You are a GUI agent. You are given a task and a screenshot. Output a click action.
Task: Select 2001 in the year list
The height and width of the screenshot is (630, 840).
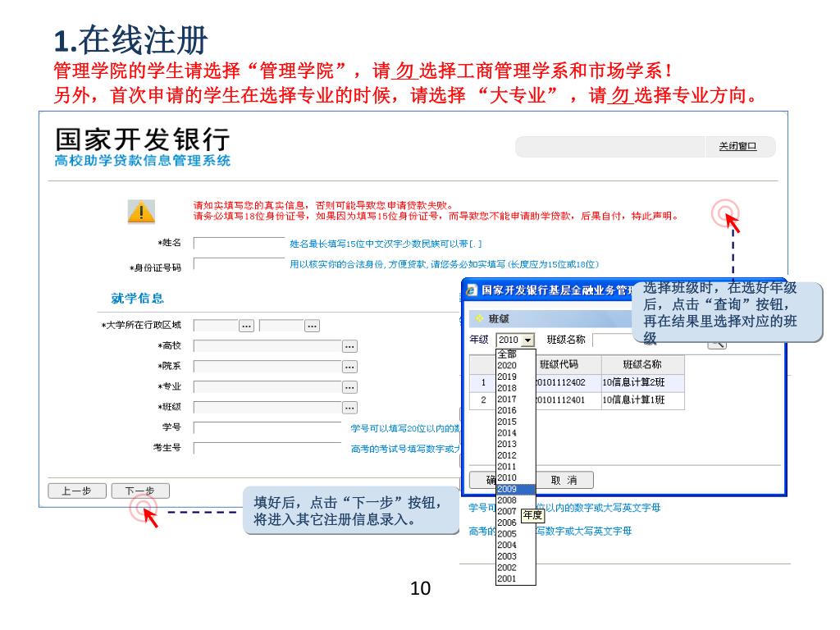pyautogui.click(x=515, y=579)
